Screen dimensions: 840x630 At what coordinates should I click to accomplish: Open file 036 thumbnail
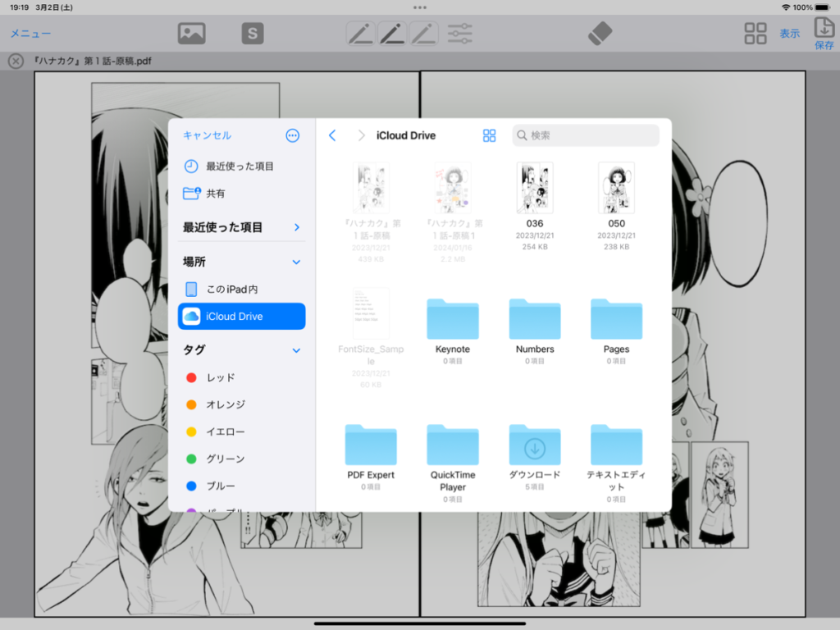click(535, 188)
